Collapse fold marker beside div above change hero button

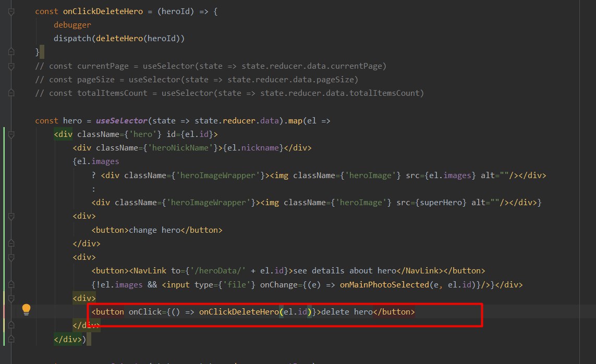coord(11,216)
